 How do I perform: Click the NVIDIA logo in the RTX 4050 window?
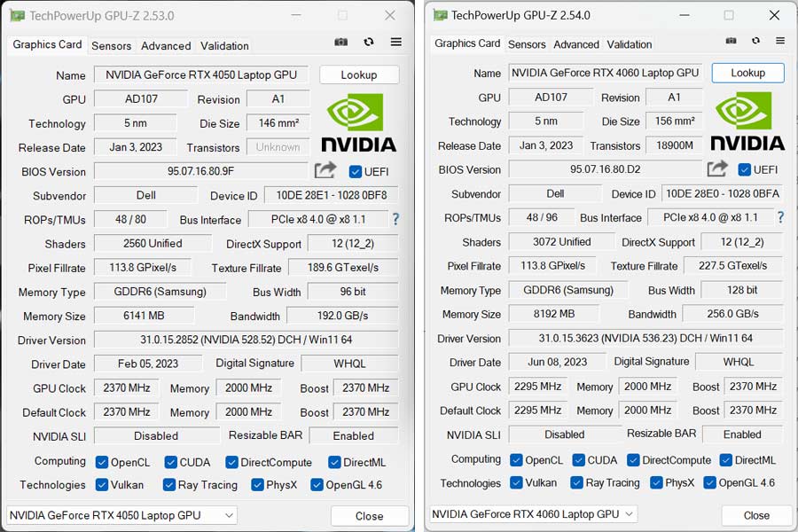tap(359, 122)
